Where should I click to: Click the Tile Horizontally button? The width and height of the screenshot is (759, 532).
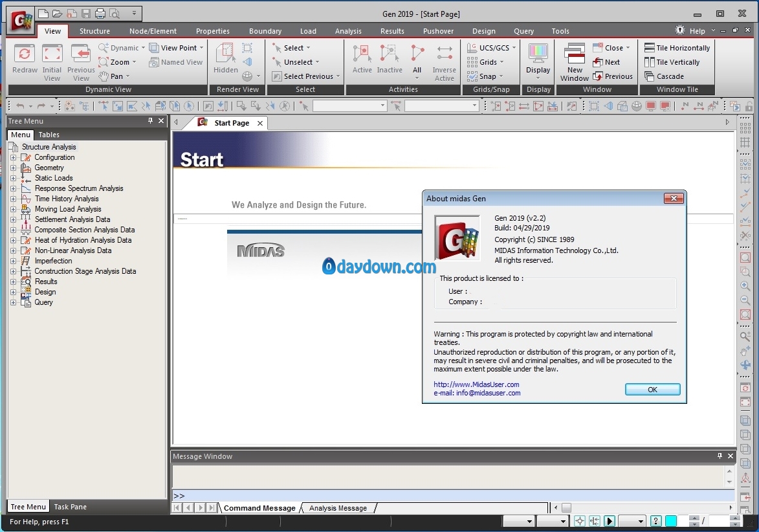pyautogui.click(x=677, y=48)
